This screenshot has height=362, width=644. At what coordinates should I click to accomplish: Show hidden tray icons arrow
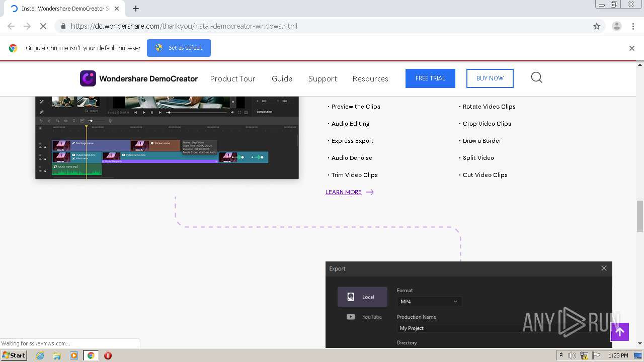(561, 355)
